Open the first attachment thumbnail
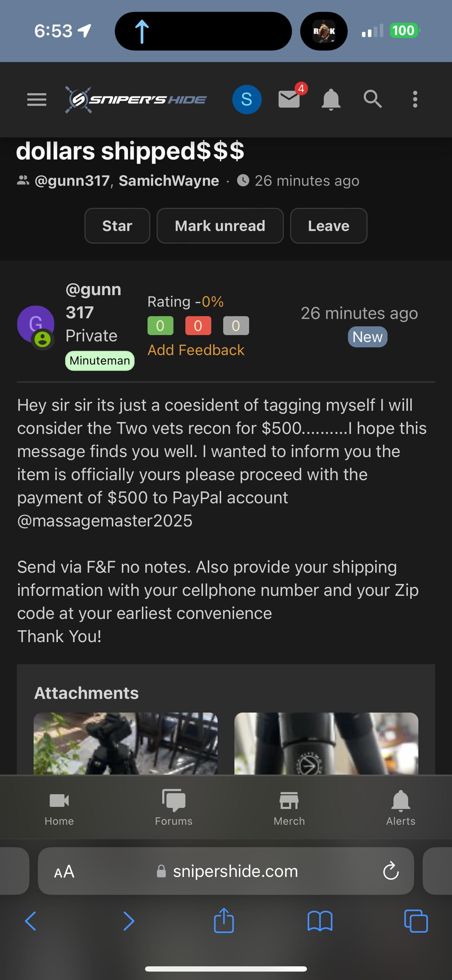 [125, 743]
